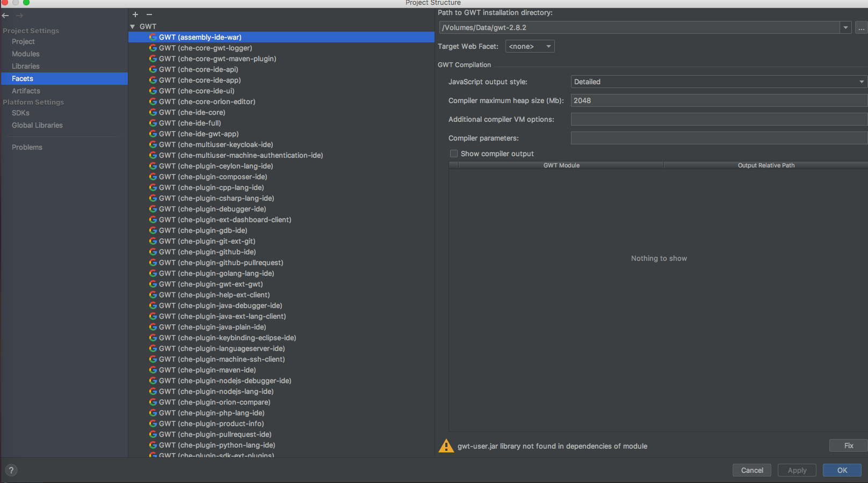The image size is (868, 483).
Task: Open GWT installation path history dropdown
Action: tap(846, 27)
